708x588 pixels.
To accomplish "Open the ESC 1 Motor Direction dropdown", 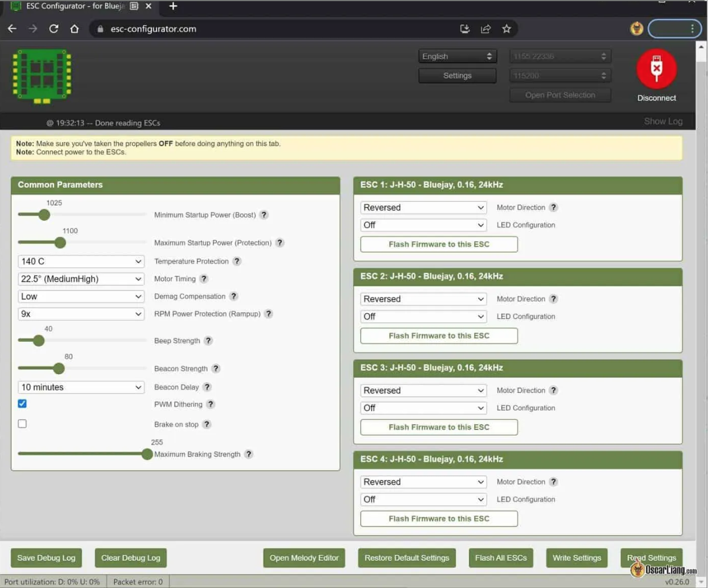I will coord(423,208).
